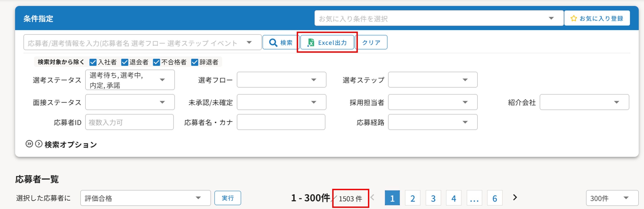Image resolution: width=644 pixels, height=209 pixels.
Task: Go to previous page arrow
Action: [x=373, y=198]
